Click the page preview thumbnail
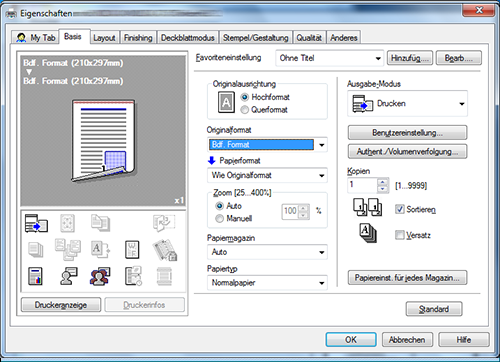 tap(103, 140)
